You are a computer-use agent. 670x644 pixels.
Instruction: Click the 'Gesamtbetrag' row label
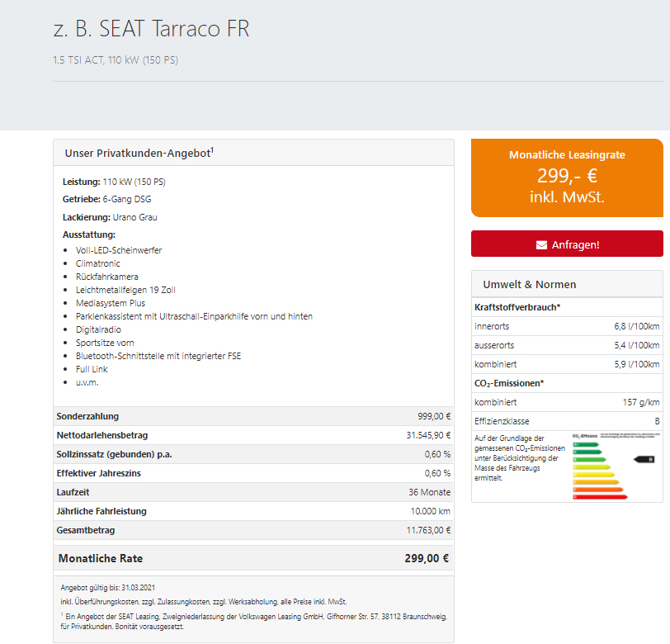coord(86,530)
